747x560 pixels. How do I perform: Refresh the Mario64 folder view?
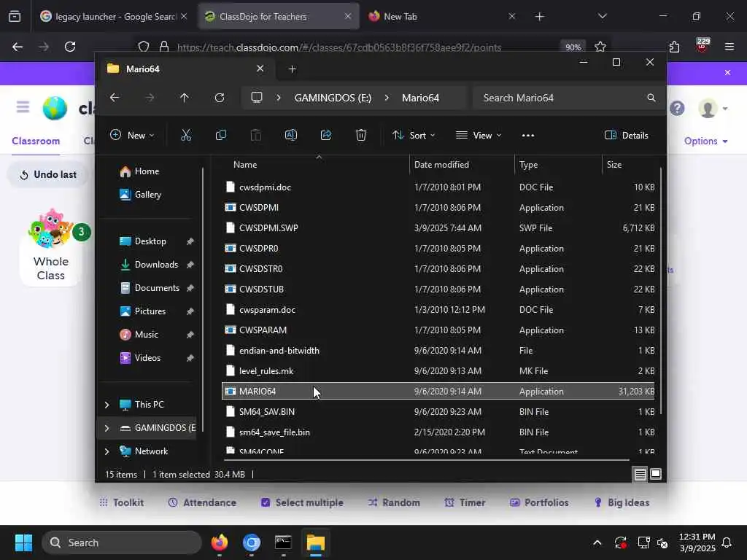pyautogui.click(x=220, y=98)
